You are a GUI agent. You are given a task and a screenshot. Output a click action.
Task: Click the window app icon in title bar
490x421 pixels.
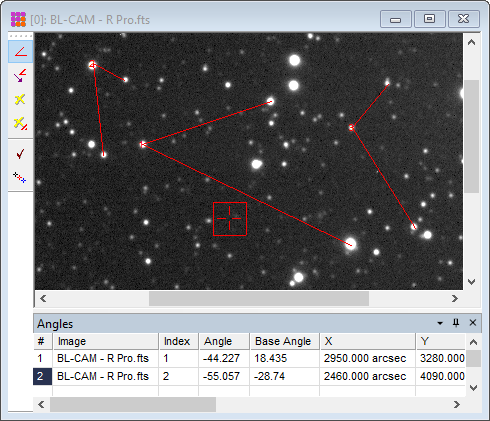coord(18,19)
